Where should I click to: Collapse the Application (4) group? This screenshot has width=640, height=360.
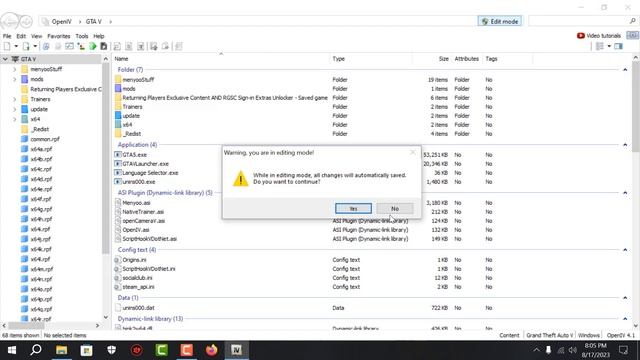point(625,144)
